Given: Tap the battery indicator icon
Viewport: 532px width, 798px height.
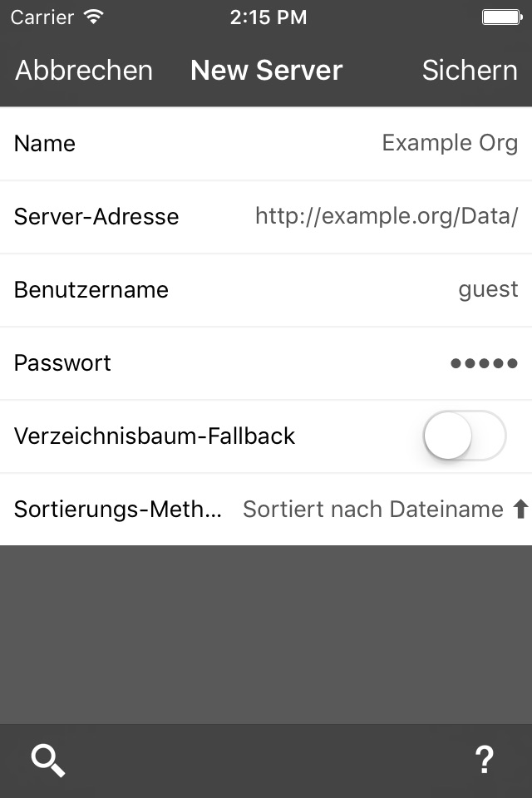Looking at the screenshot, I should click(x=501, y=17).
